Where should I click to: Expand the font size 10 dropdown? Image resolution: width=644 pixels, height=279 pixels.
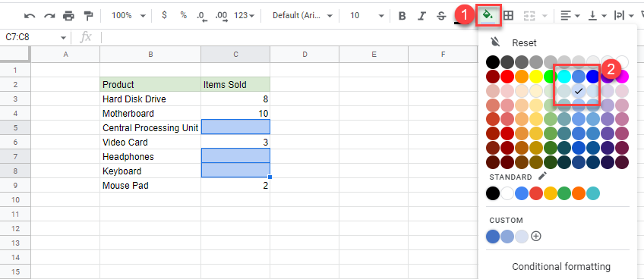[366, 16]
